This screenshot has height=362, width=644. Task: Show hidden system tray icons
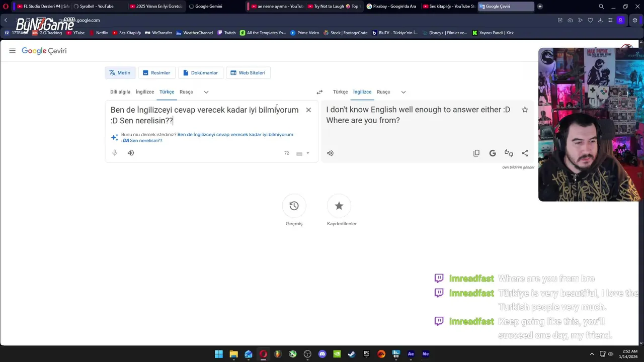(x=592, y=354)
